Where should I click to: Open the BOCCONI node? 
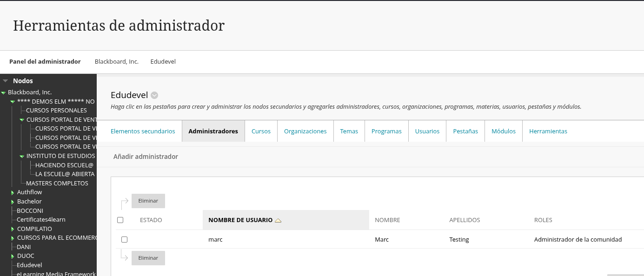tap(30, 210)
